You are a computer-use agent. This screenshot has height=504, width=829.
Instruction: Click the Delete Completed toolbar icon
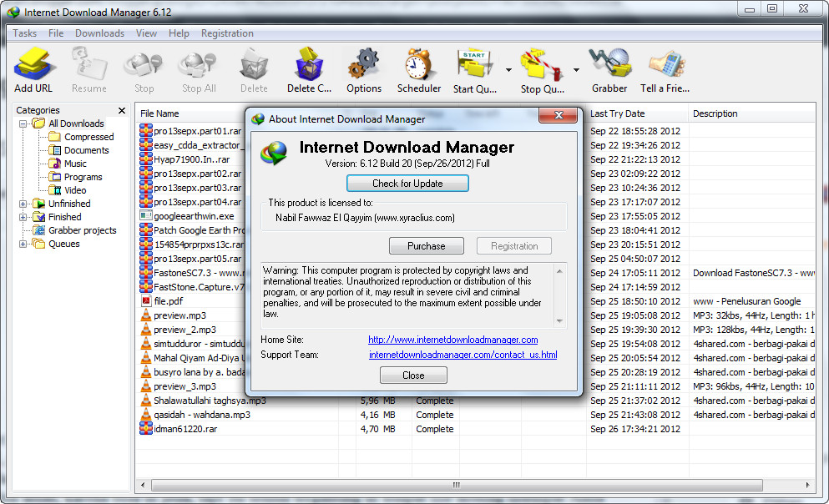[x=309, y=64]
